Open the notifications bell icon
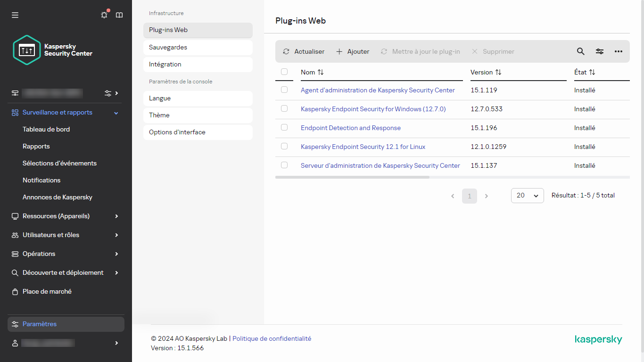 (x=104, y=15)
